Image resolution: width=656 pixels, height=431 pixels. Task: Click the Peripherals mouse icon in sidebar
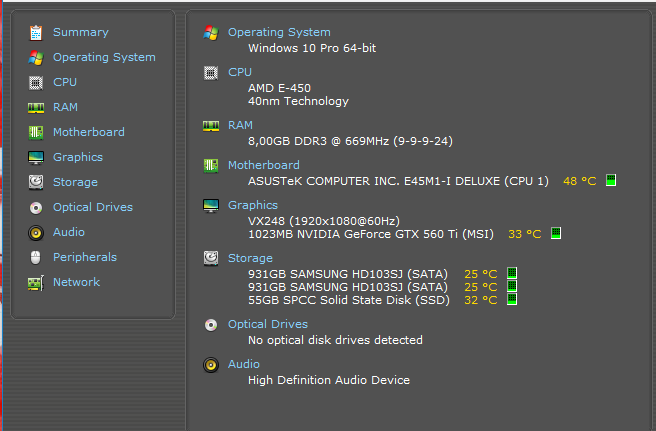point(36,257)
